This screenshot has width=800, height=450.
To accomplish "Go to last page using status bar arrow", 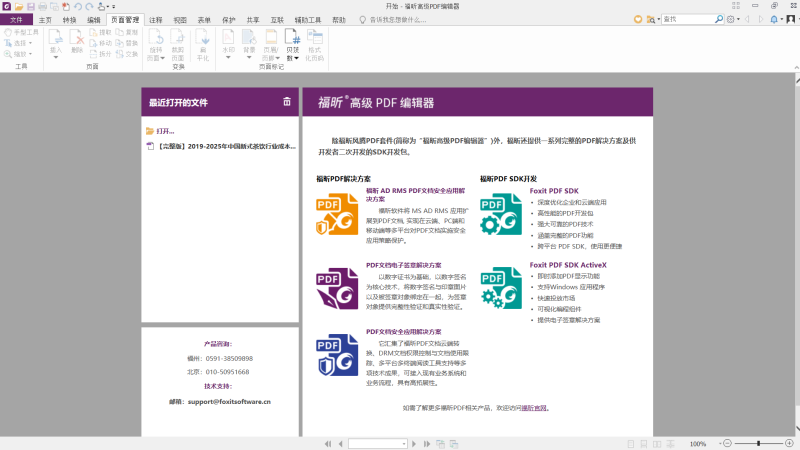I will pos(427,444).
